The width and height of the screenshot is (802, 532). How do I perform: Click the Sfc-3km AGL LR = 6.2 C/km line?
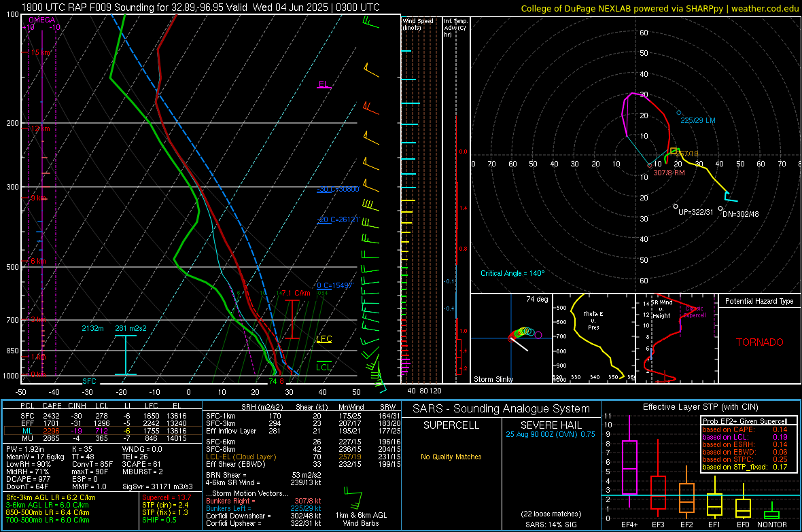click(x=51, y=497)
